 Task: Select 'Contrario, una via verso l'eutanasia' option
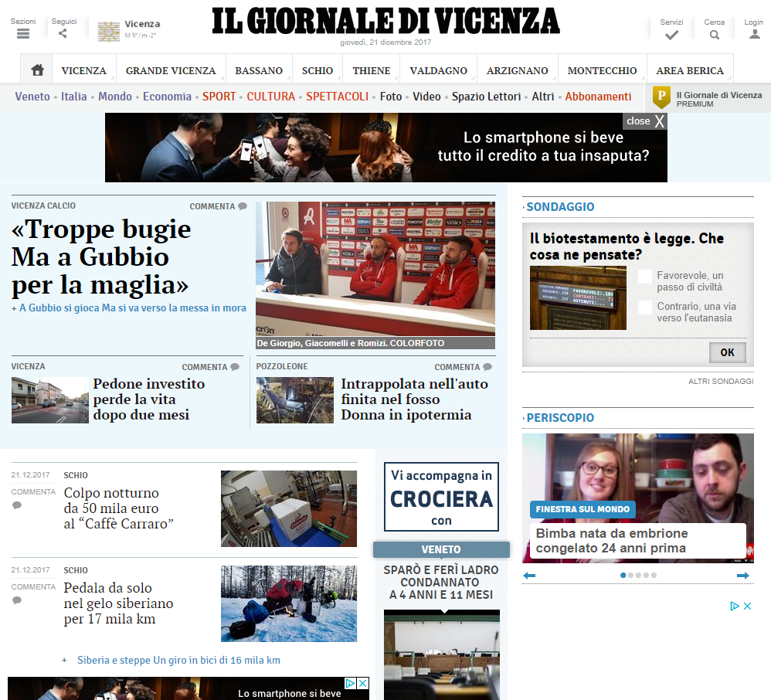coord(644,308)
